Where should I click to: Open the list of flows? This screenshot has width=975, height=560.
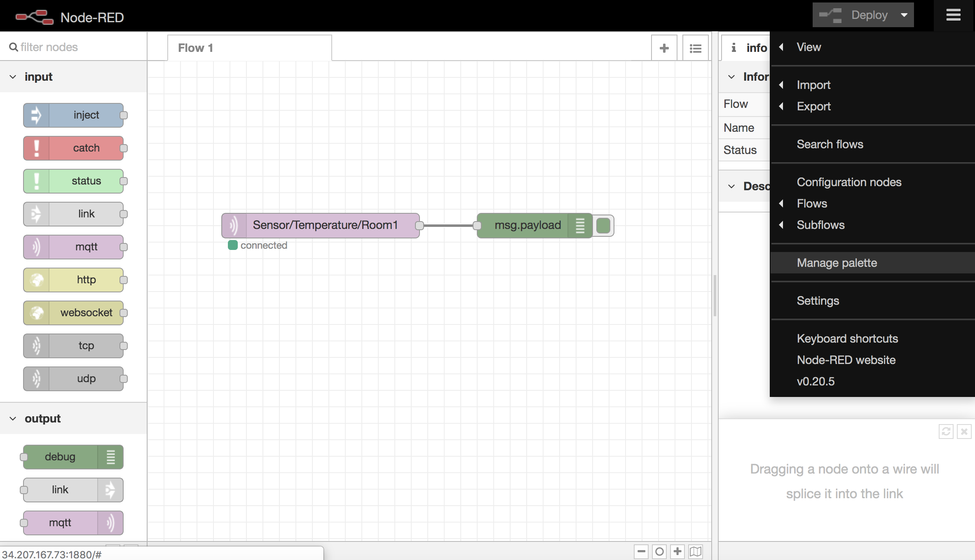click(x=696, y=48)
